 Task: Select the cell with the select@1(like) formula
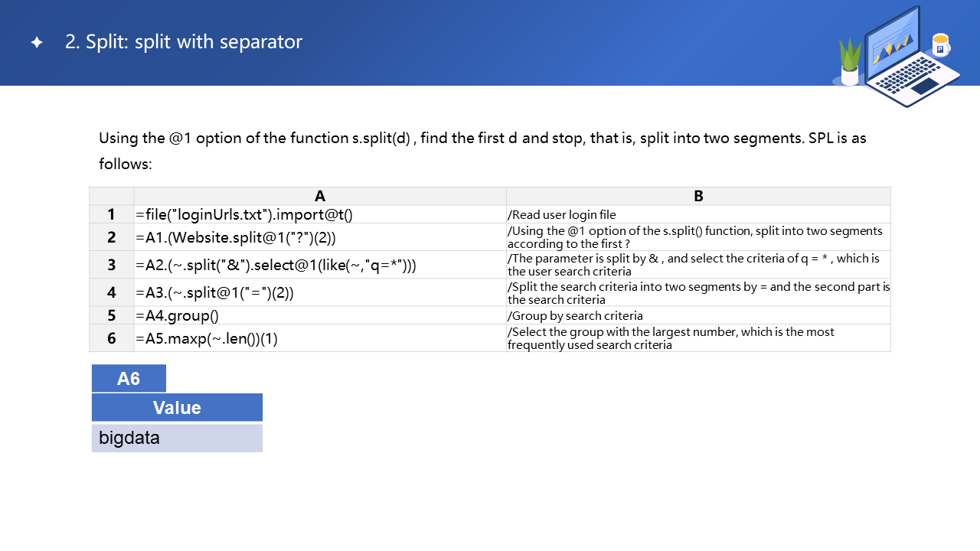point(320,265)
